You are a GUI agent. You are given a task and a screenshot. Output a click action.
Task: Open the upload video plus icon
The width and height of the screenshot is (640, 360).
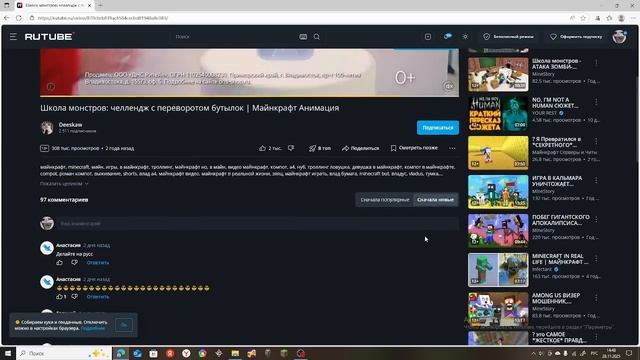click(x=428, y=37)
